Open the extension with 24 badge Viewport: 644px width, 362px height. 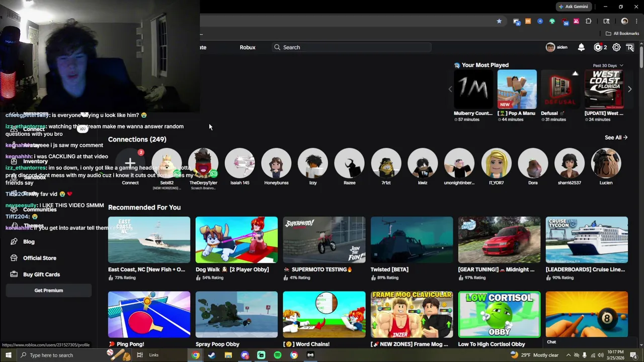tap(565, 21)
